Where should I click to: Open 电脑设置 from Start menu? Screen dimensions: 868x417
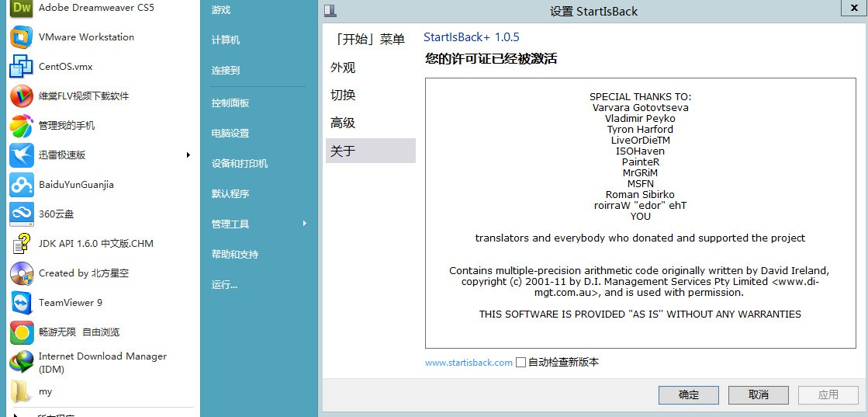point(230,133)
